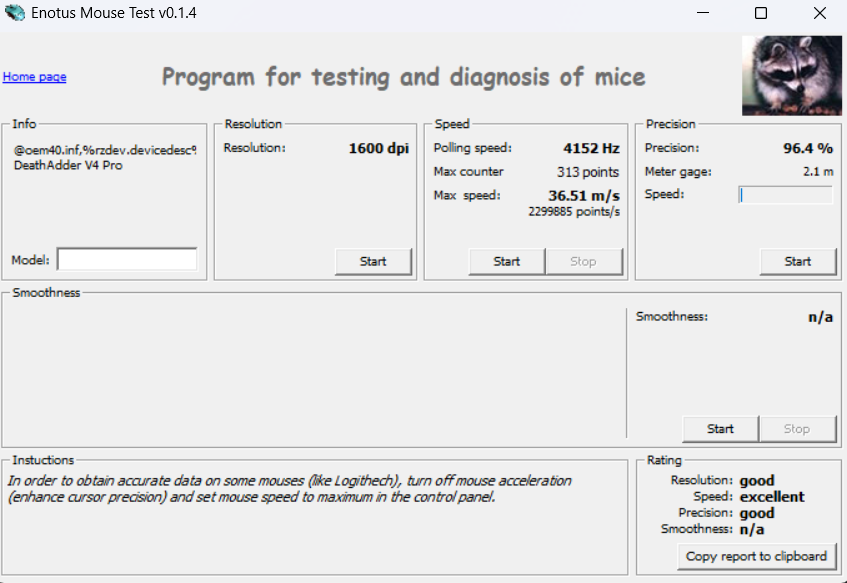Image resolution: width=847 pixels, height=583 pixels.
Task: Click the 1600 dpi resolution value
Action: [379, 148]
